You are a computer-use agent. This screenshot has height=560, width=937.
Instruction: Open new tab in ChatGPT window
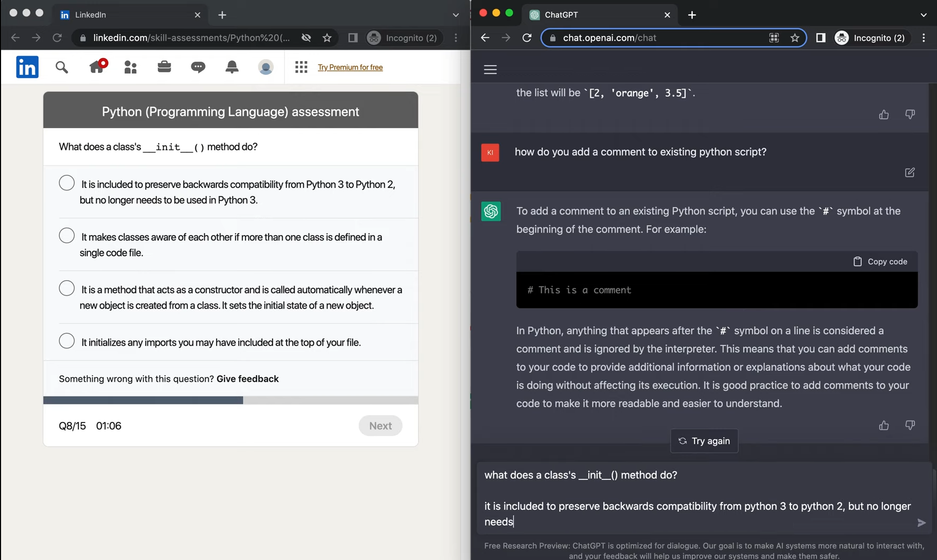click(692, 15)
